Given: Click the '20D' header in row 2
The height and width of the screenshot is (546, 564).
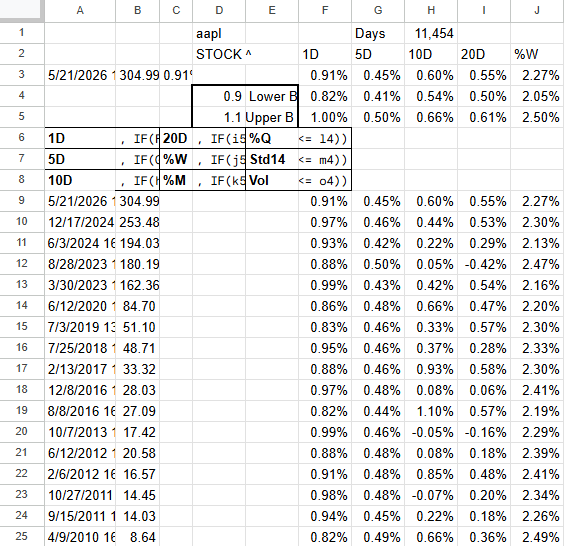Looking at the screenshot, I should click(x=484, y=54).
